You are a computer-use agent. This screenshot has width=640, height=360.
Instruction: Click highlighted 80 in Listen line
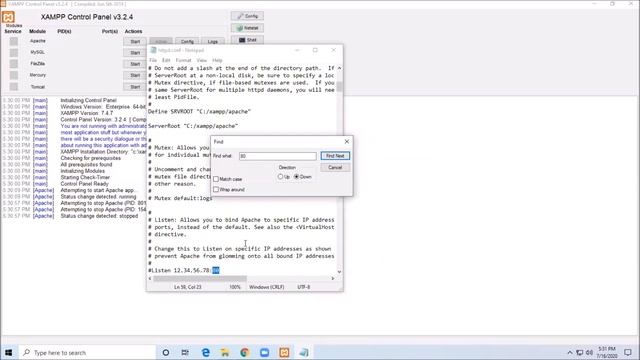(216, 270)
